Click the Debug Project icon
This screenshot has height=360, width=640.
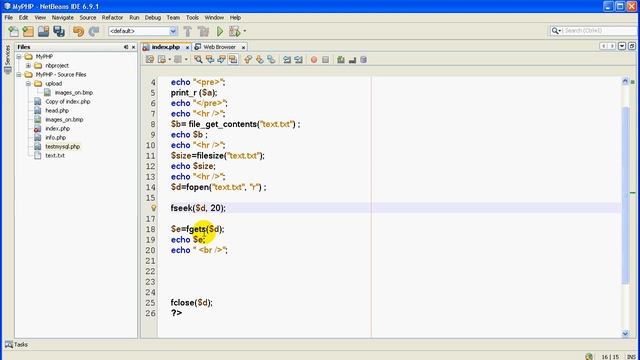234,31
